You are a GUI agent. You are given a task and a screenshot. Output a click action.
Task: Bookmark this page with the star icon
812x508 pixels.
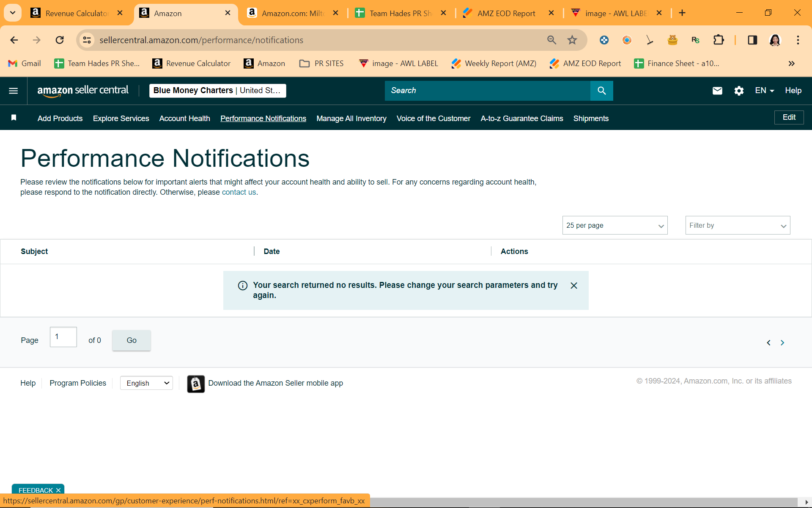tap(572, 40)
